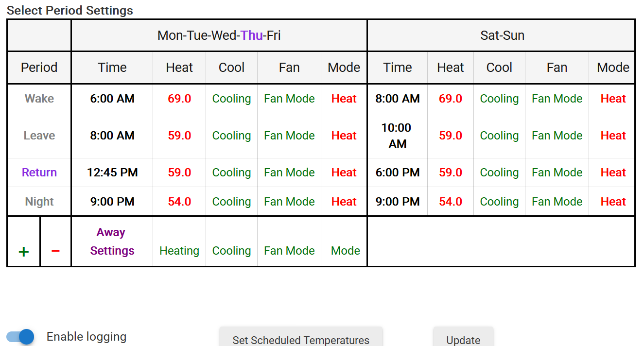Image resolution: width=644 pixels, height=346 pixels.
Task: Select the Return period row label
Action: tap(39, 173)
